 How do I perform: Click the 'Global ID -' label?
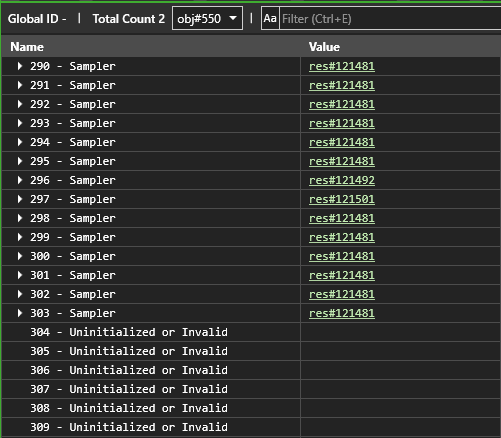(x=37, y=19)
